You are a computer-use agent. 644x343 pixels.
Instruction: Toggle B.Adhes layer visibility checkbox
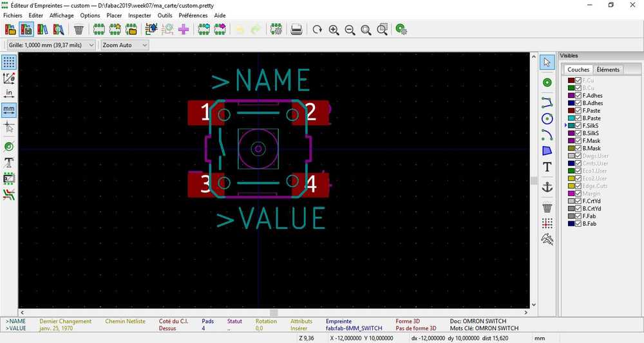click(578, 103)
